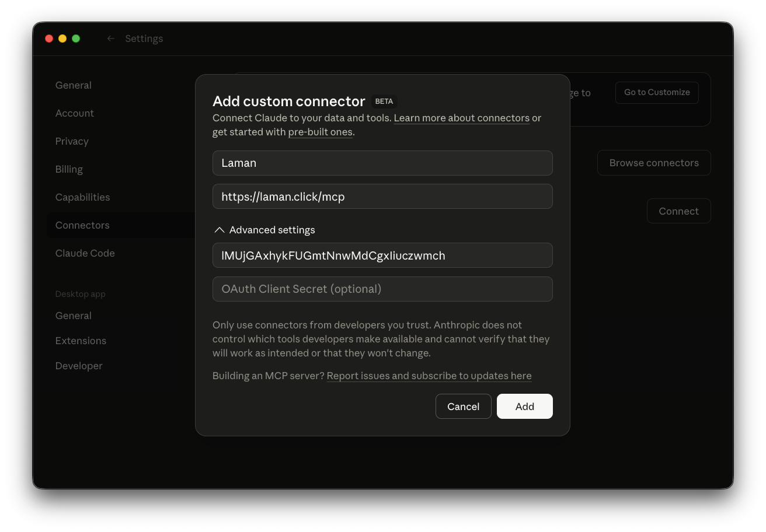Click the Browse connectors button
Screen dimensions: 766x532
[654, 163]
